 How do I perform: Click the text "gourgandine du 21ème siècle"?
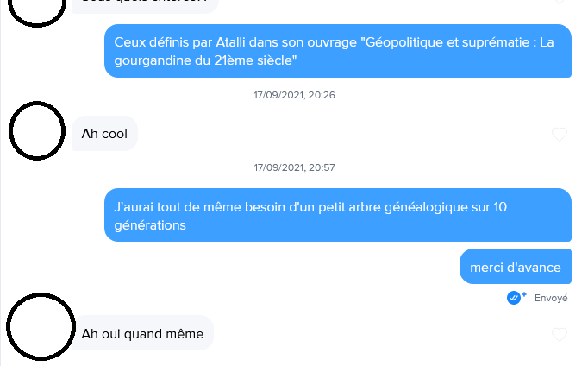(205, 60)
